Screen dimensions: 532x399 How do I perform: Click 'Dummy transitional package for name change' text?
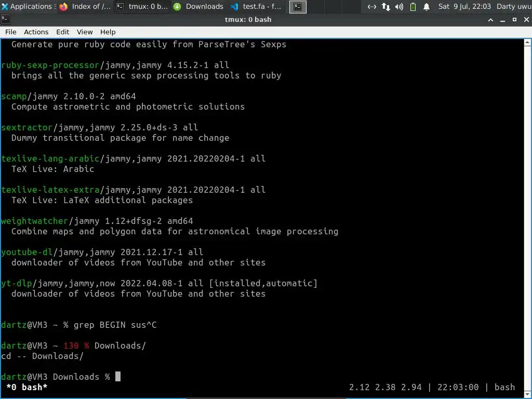(120, 138)
